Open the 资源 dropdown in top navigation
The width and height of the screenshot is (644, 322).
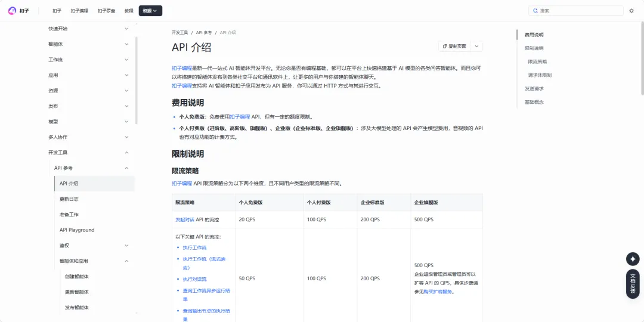[x=150, y=11]
